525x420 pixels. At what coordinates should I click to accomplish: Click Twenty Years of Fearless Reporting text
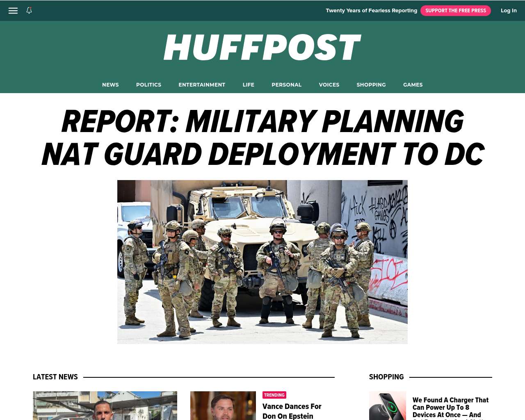click(x=371, y=11)
